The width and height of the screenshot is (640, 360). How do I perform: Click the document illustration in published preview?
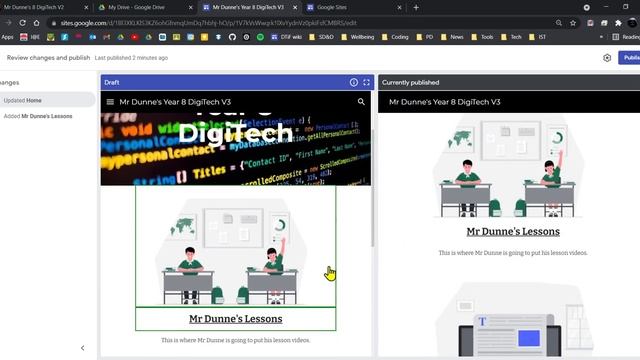[x=513, y=320]
